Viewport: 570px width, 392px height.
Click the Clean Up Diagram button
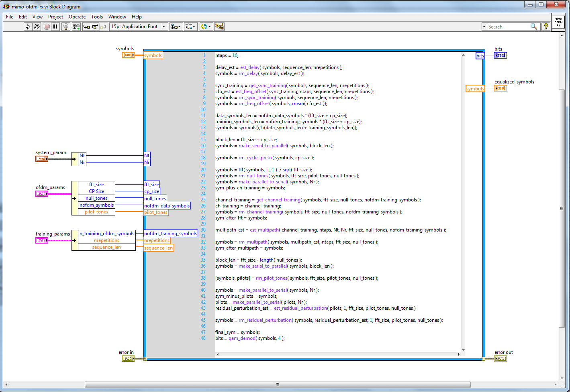click(x=219, y=26)
